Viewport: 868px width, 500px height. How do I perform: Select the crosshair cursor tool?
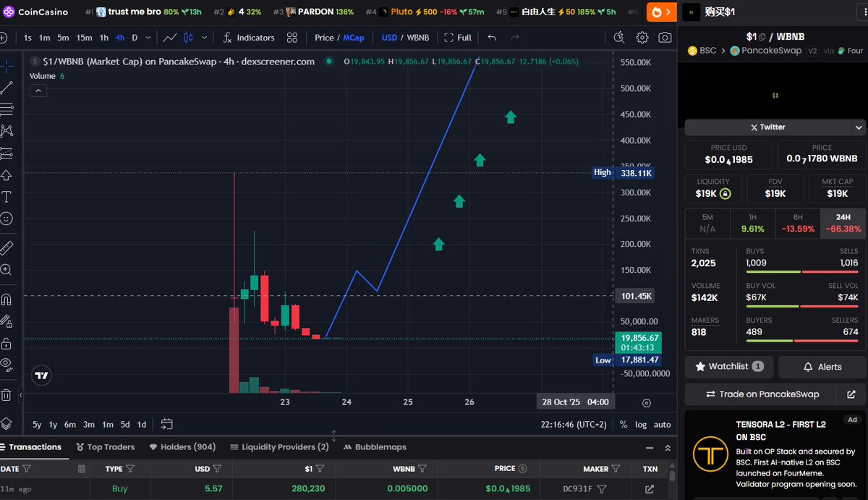pos(7,66)
